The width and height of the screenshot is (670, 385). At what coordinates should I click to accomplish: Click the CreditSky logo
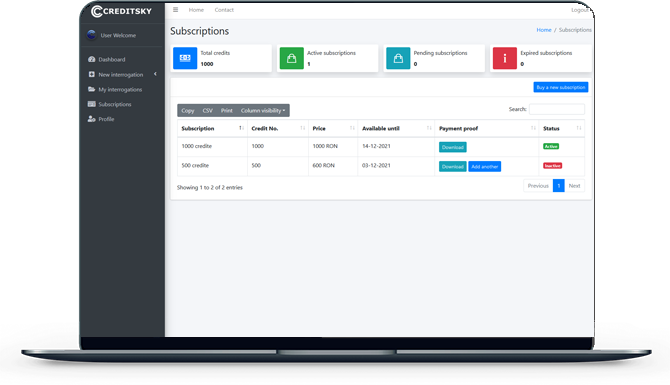coord(121,12)
